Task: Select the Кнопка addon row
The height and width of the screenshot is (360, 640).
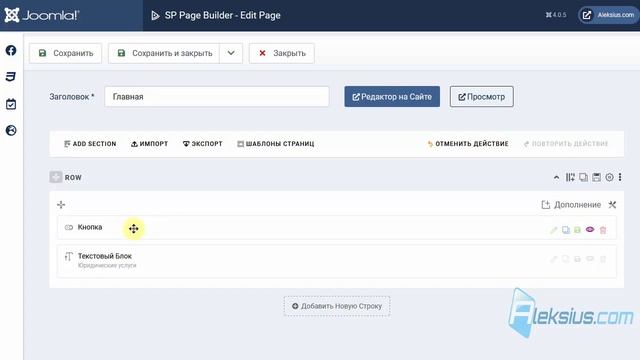Action: click(337, 228)
